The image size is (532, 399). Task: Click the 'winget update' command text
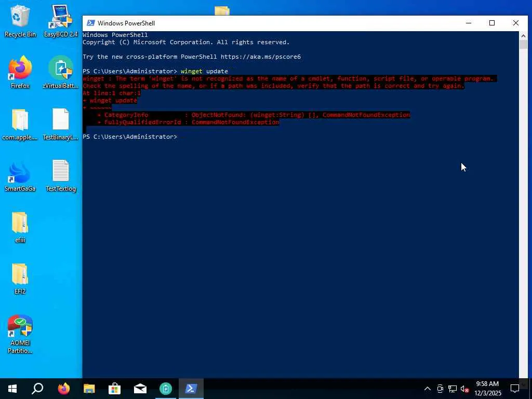click(204, 71)
